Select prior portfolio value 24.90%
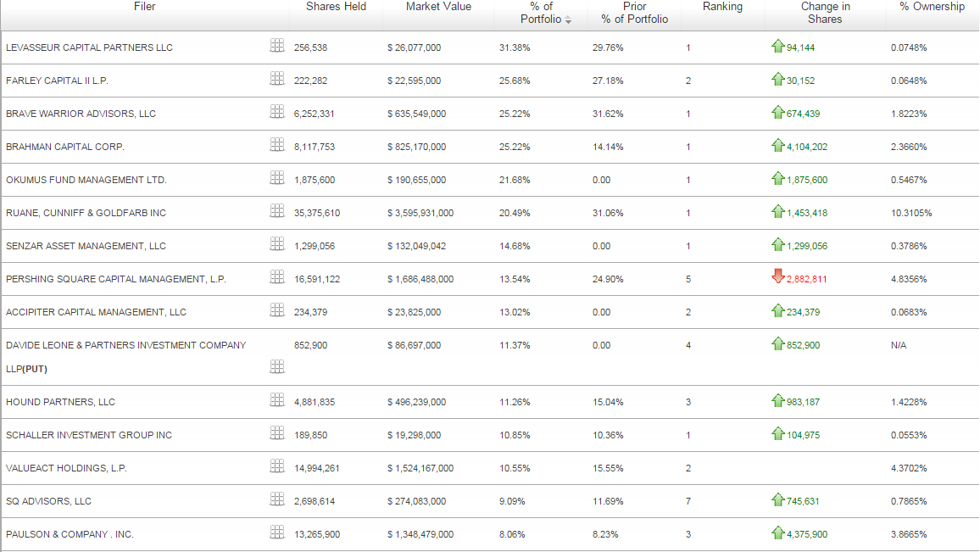Viewport: 980px width, 552px height. (x=608, y=280)
